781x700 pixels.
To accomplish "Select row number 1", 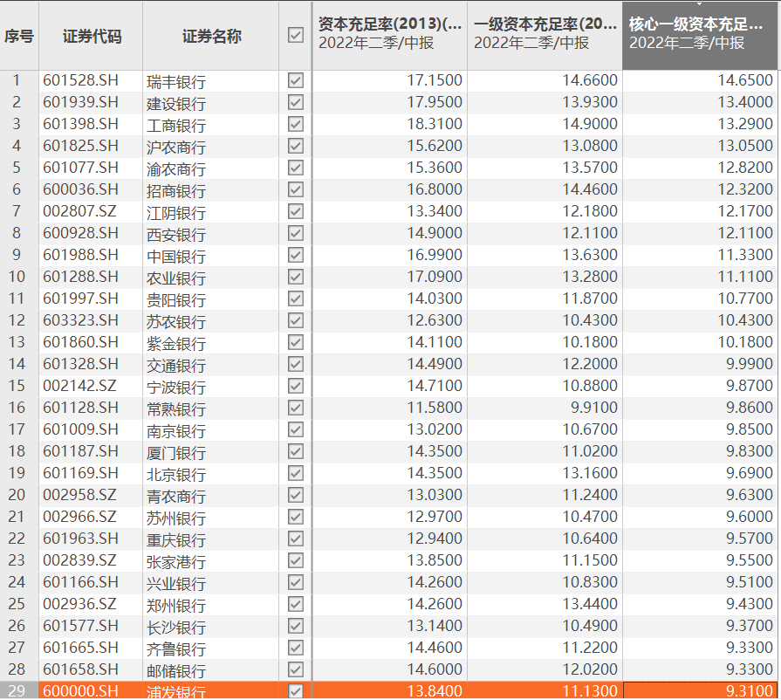I will [17, 80].
